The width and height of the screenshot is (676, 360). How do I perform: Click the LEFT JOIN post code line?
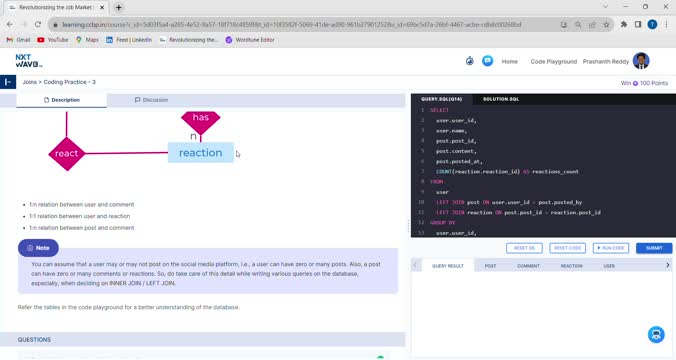509,202
